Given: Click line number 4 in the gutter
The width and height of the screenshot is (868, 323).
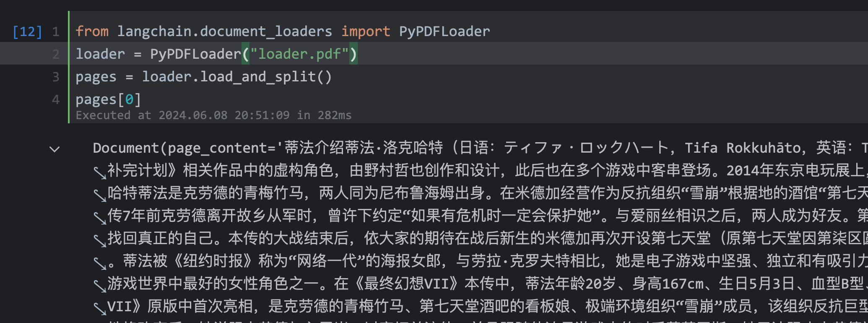Looking at the screenshot, I should pos(56,99).
